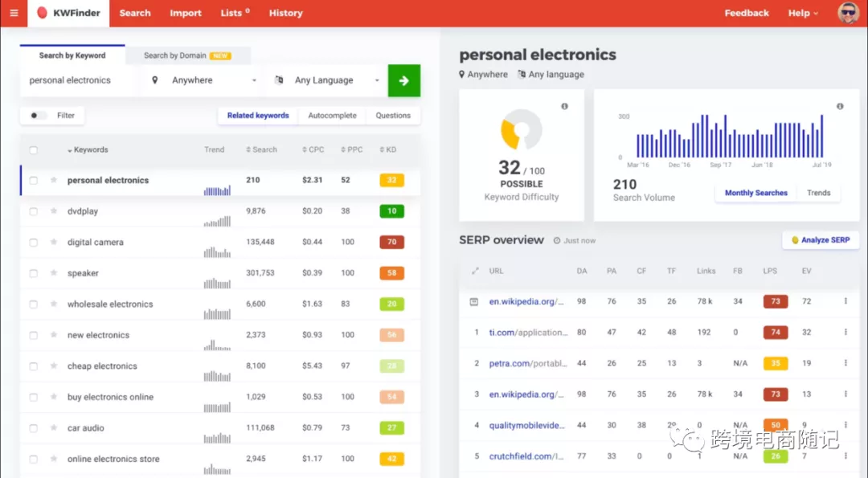Star the new electronics keyword
Viewport: 868px width, 478px height.
[54, 335]
